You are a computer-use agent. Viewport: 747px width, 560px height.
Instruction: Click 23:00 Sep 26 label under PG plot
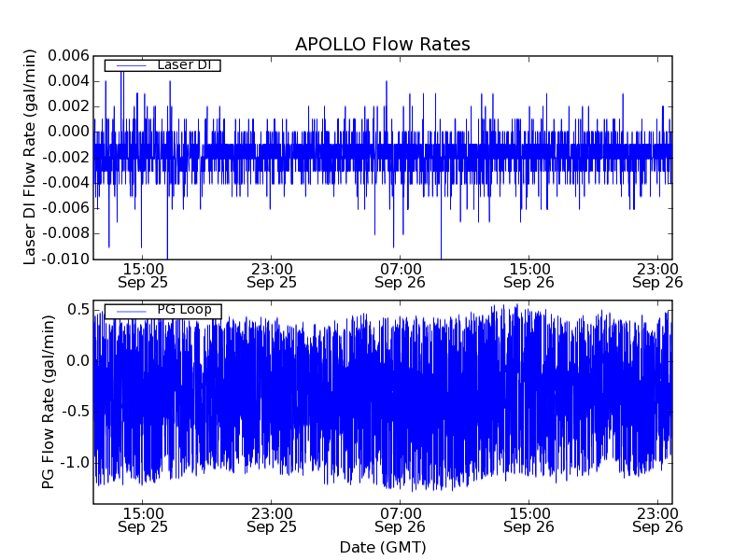click(657, 521)
